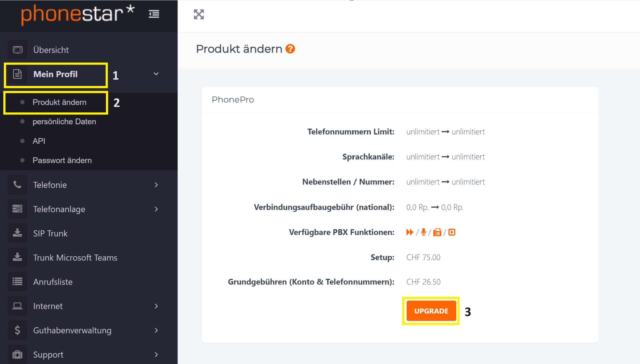Click the play-box PBX function icon
The height and width of the screenshot is (364, 640).
[x=452, y=232]
